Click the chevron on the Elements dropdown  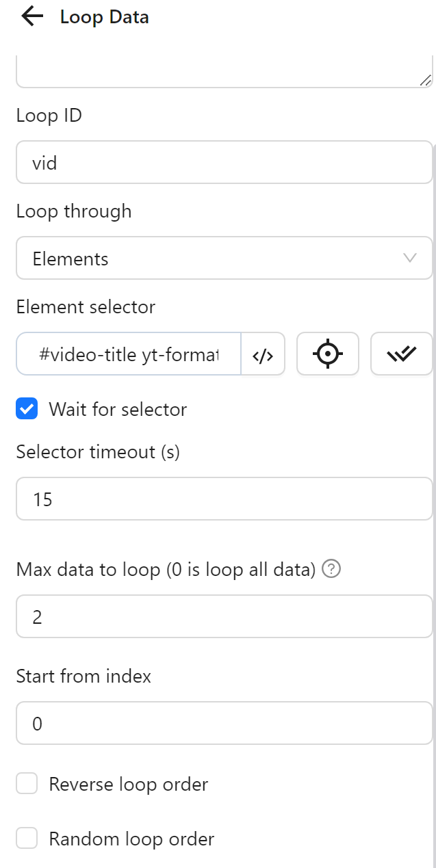click(x=409, y=258)
